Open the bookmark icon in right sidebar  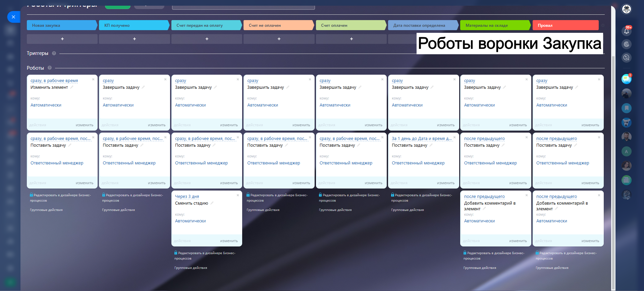627,108
